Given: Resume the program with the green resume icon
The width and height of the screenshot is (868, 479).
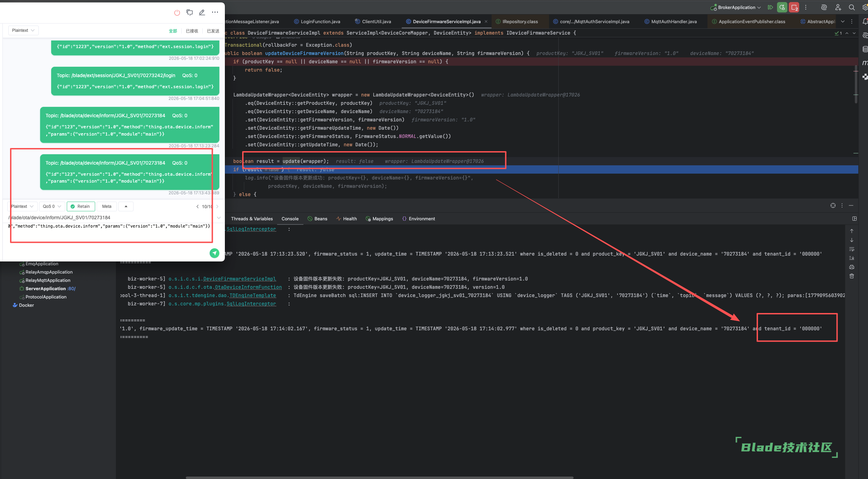Looking at the screenshot, I should point(770,7).
